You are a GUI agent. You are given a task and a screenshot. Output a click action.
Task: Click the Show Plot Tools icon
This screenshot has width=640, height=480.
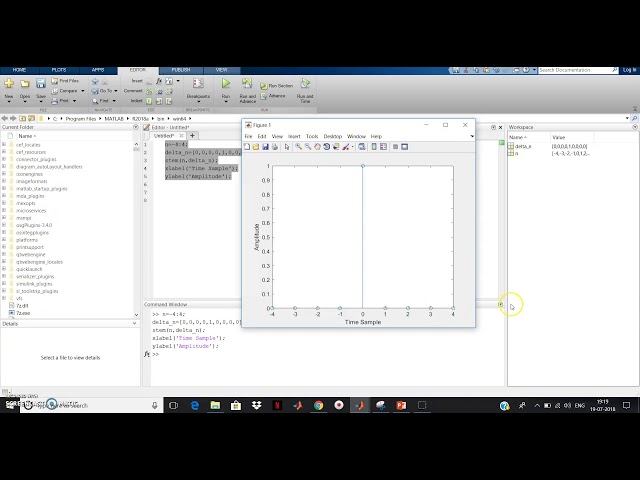[x=404, y=147]
